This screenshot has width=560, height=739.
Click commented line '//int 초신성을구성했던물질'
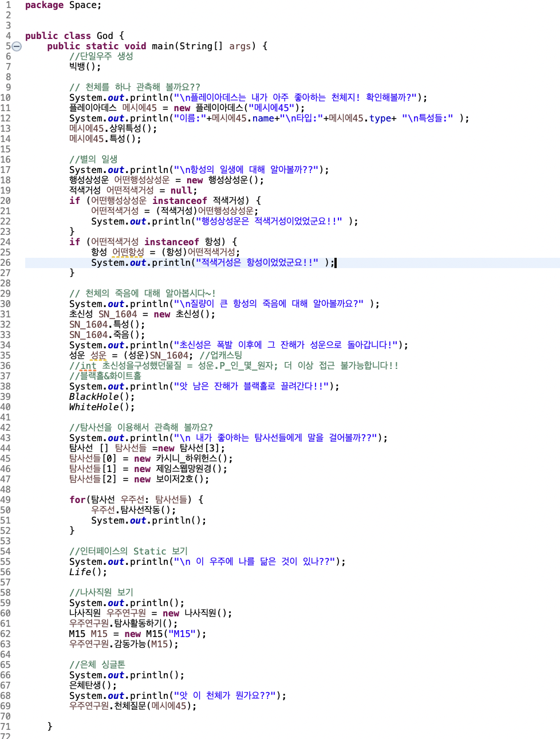tap(125, 366)
